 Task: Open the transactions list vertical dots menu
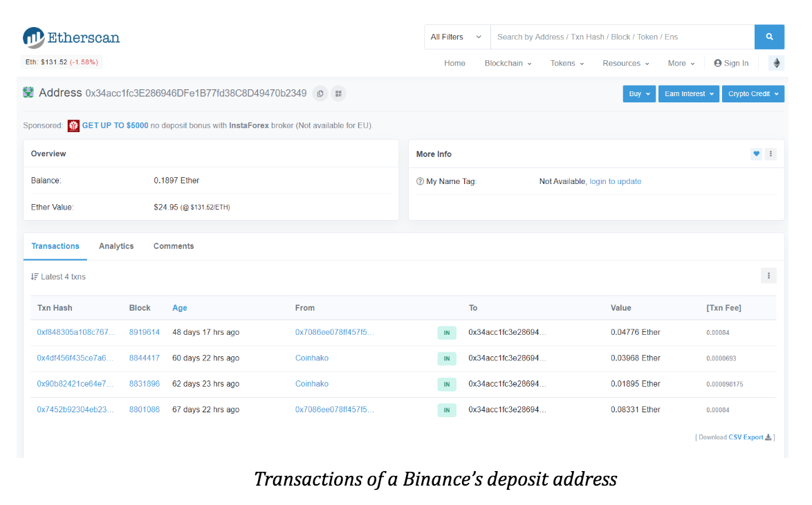click(768, 276)
